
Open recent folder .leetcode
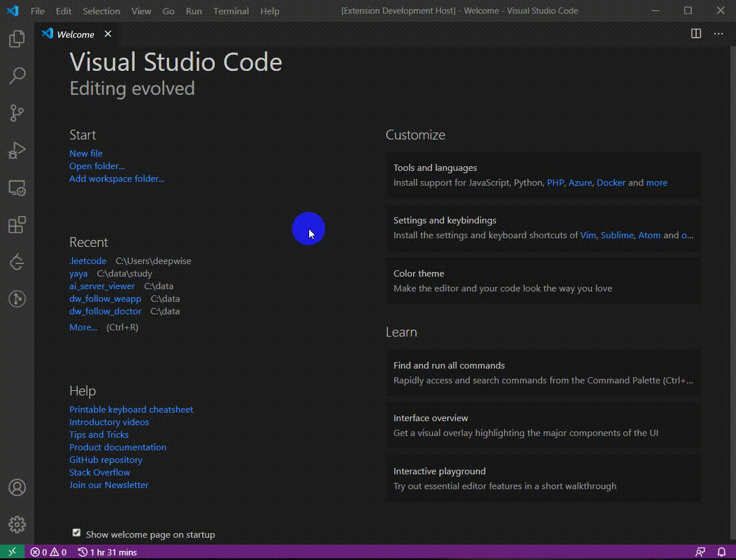click(87, 261)
